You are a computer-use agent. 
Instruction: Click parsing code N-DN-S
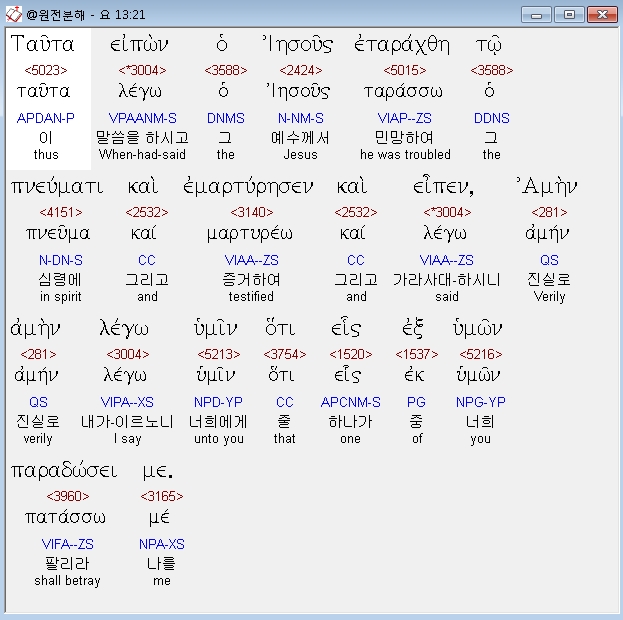click(x=61, y=260)
